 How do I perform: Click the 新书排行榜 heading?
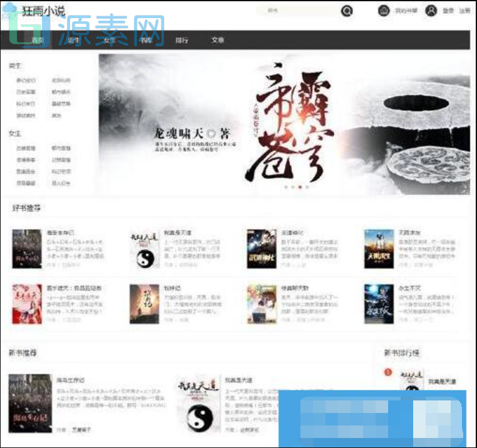(401, 353)
